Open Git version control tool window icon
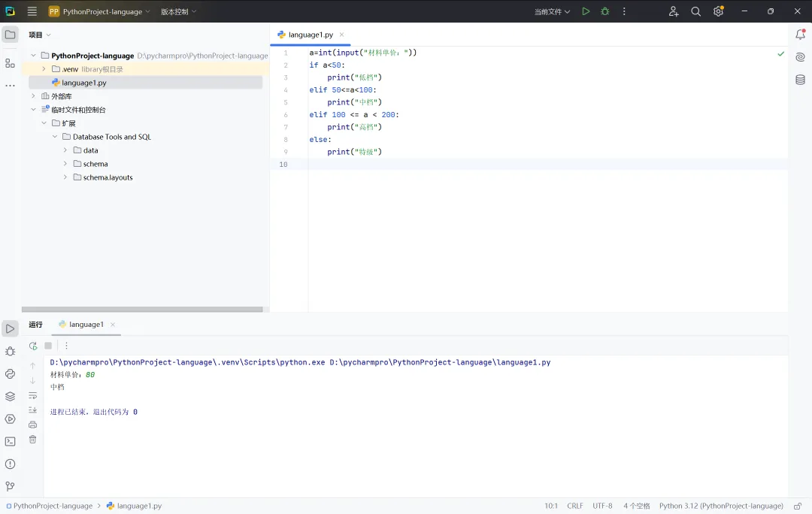The image size is (812, 514). click(10, 486)
